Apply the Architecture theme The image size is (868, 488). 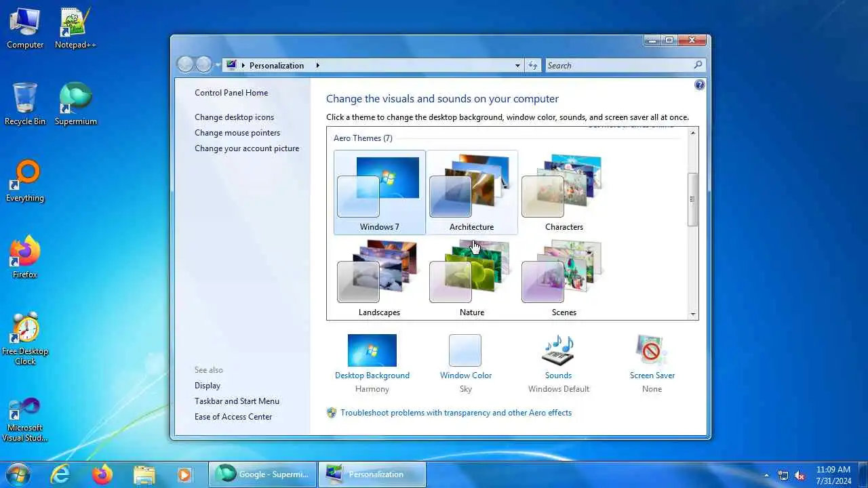click(472, 192)
